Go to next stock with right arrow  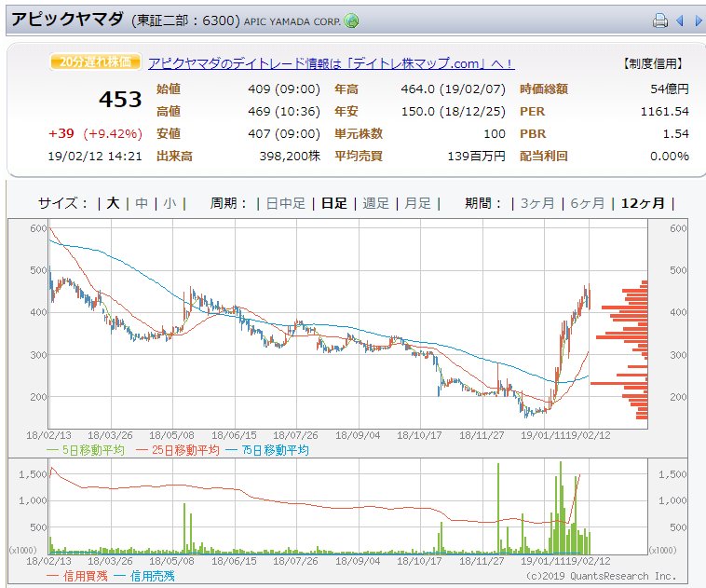click(x=699, y=21)
